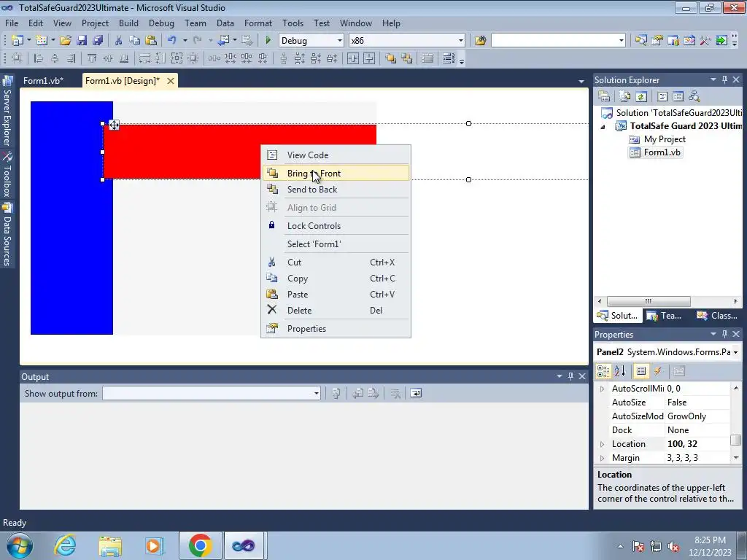Open the x86 platform dropdown
The height and width of the screenshot is (560, 747).
point(460,41)
